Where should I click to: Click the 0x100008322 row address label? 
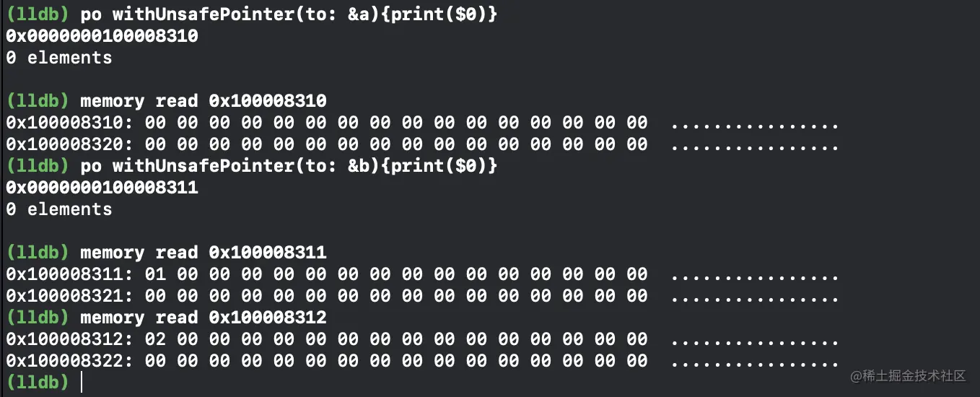tap(70, 361)
